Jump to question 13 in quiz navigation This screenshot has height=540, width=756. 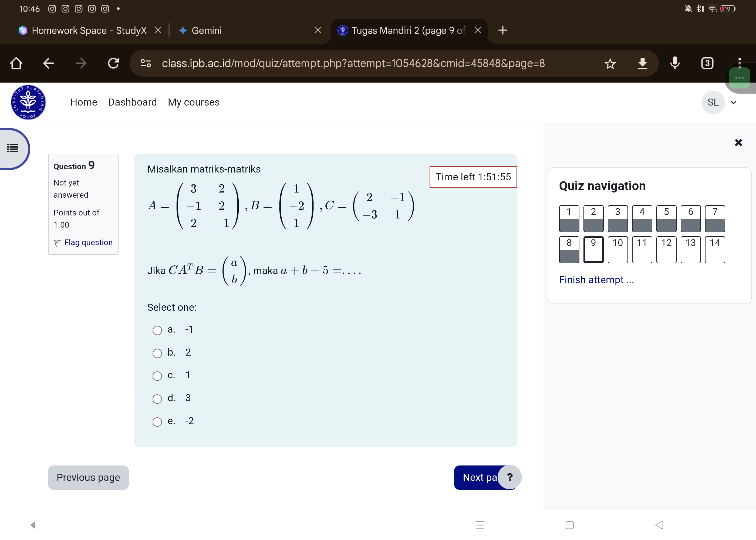[x=690, y=250]
